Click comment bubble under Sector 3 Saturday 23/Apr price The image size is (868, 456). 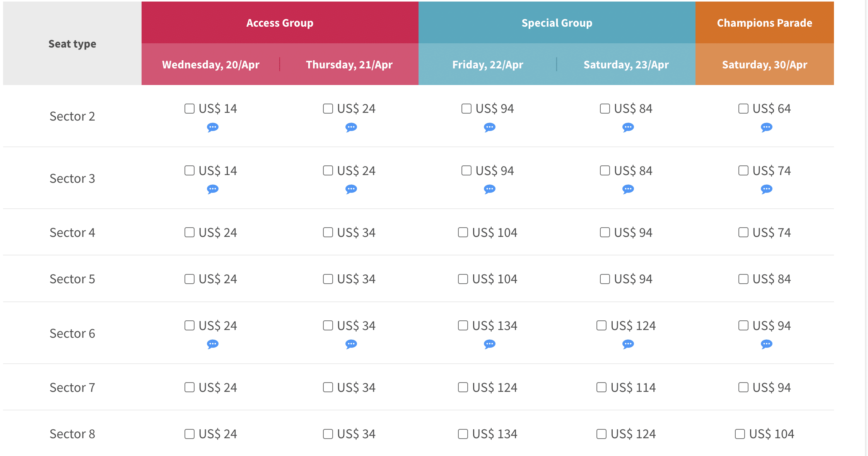tap(628, 189)
